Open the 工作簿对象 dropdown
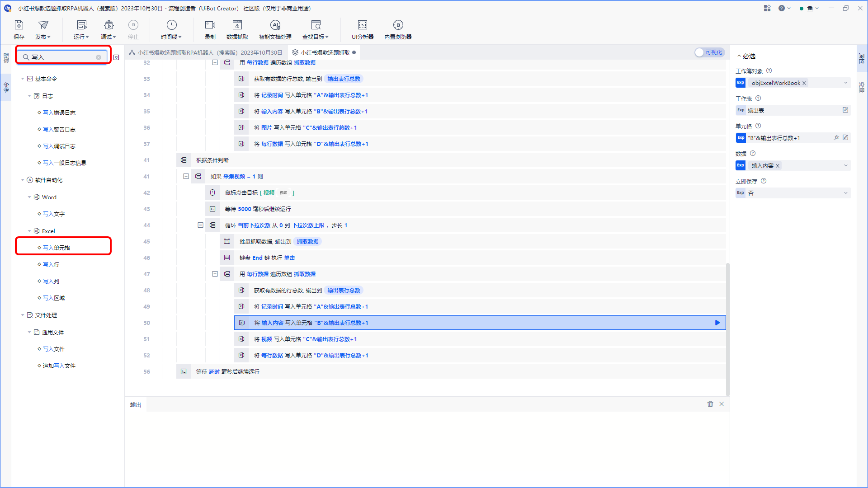This screenshot has width=868, height=488. click(x=845, y=83)
